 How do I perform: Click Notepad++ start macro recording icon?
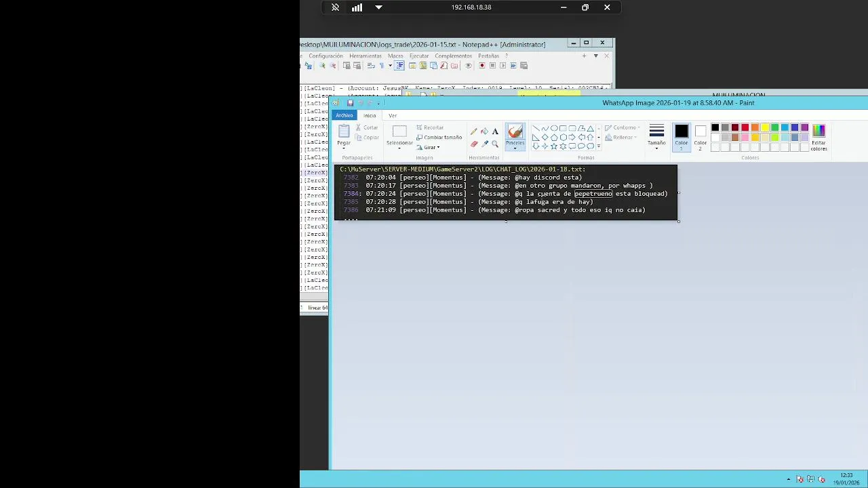coord(482,66)
